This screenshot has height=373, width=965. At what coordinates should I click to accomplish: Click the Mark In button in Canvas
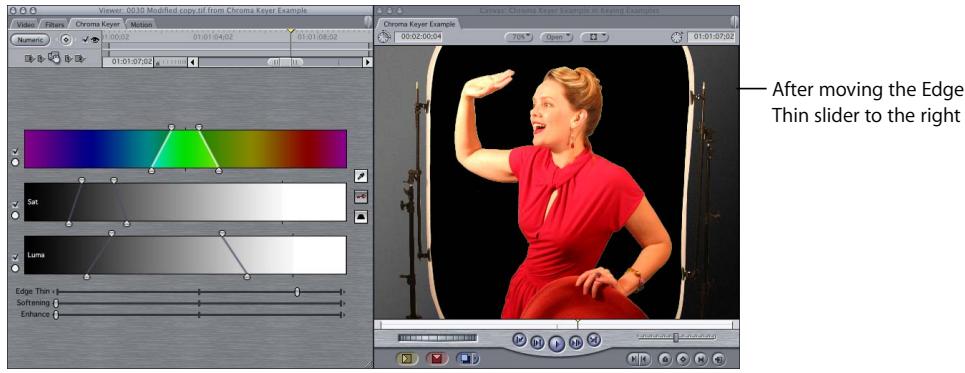pyautogui.click(x=634, y=358)
